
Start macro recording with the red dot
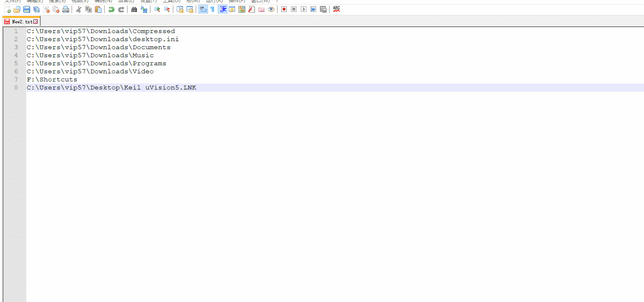[284, 9]
